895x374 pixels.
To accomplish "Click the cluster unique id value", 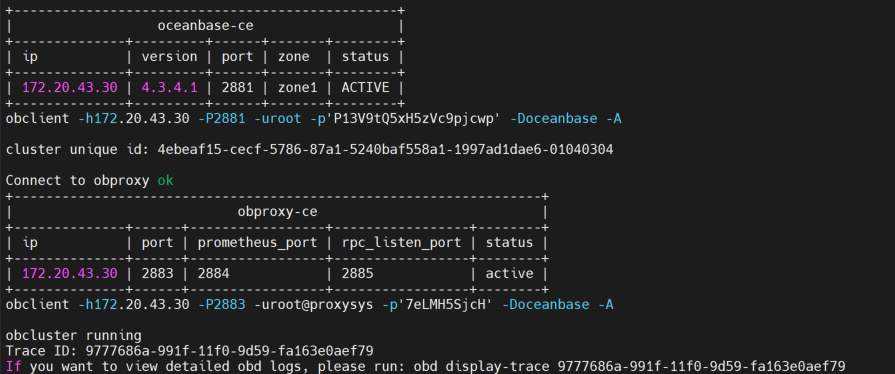I will [385, 150].
